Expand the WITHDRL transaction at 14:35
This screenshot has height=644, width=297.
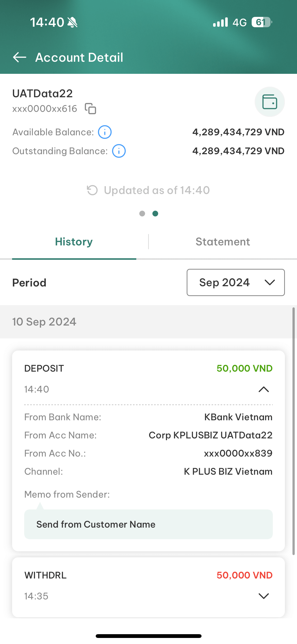coord(264,596)
